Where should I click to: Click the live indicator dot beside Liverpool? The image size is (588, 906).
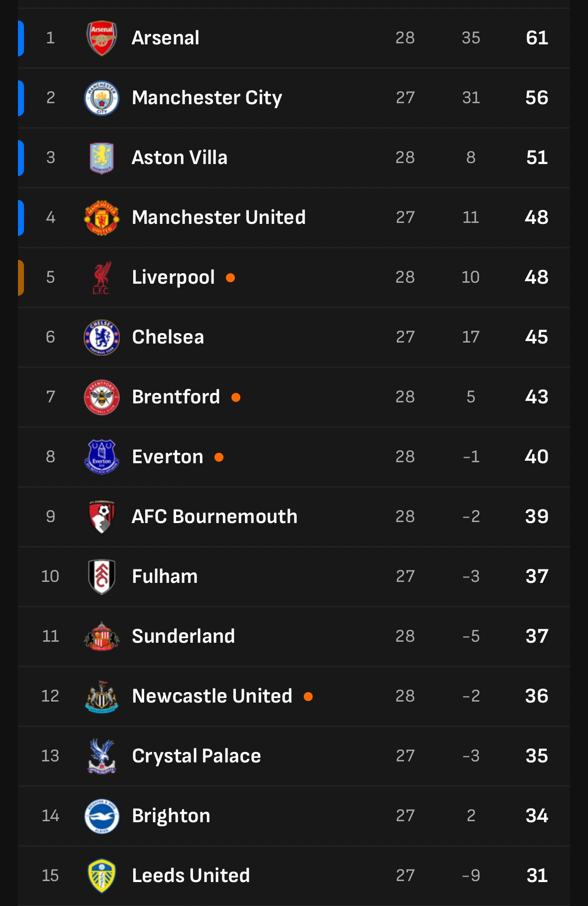point(230,278)
